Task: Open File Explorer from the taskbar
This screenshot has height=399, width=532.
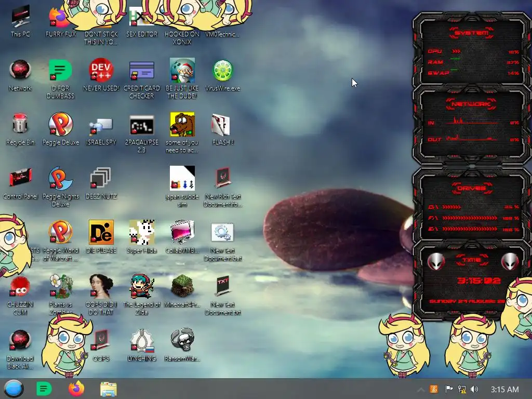Action: (109, 389)
